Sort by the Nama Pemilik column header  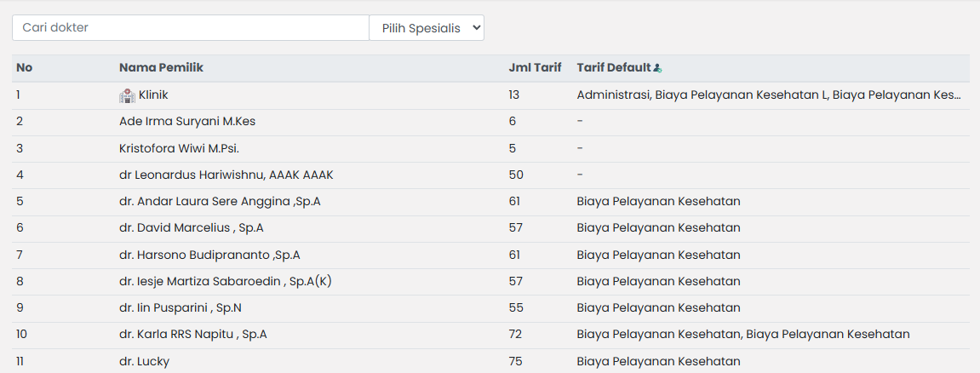point(161,68)
